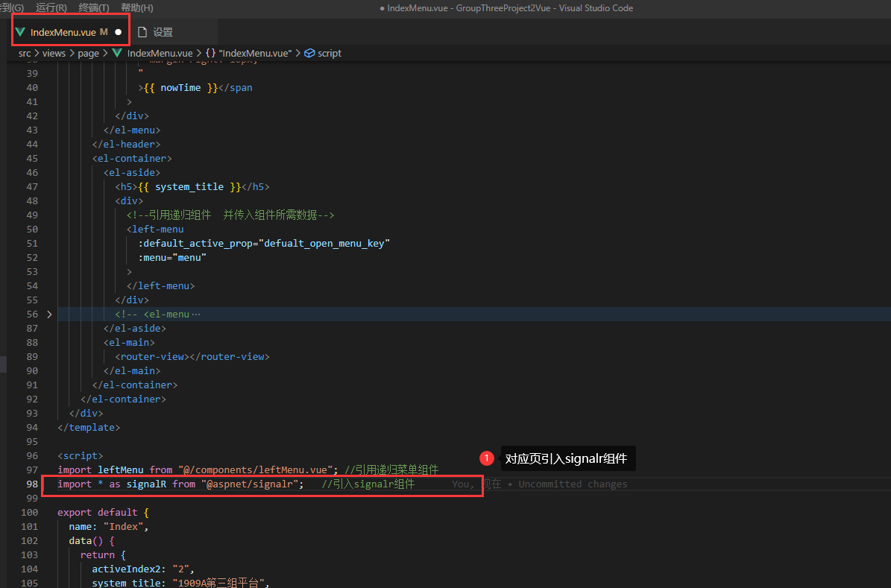The height and width of the screenshot is (588, 891).
Task: Open the 帮助(H) menu
Action: point(136,7)
